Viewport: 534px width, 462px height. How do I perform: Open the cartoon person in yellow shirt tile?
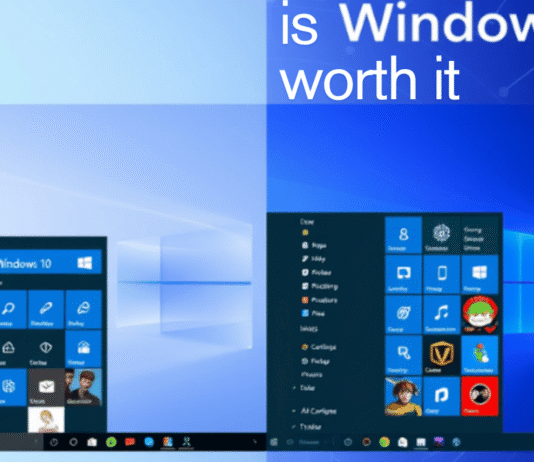(403, 396)
